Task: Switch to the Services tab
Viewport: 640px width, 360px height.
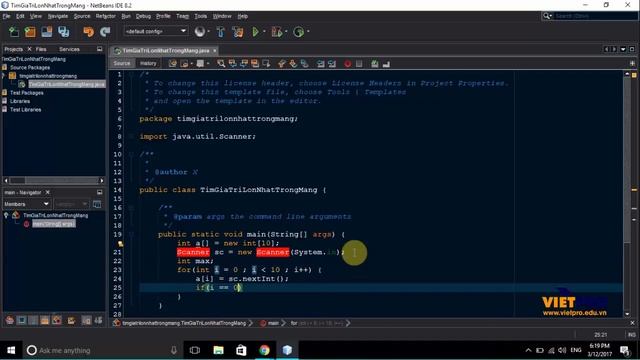Action: [x=69, y=49]
